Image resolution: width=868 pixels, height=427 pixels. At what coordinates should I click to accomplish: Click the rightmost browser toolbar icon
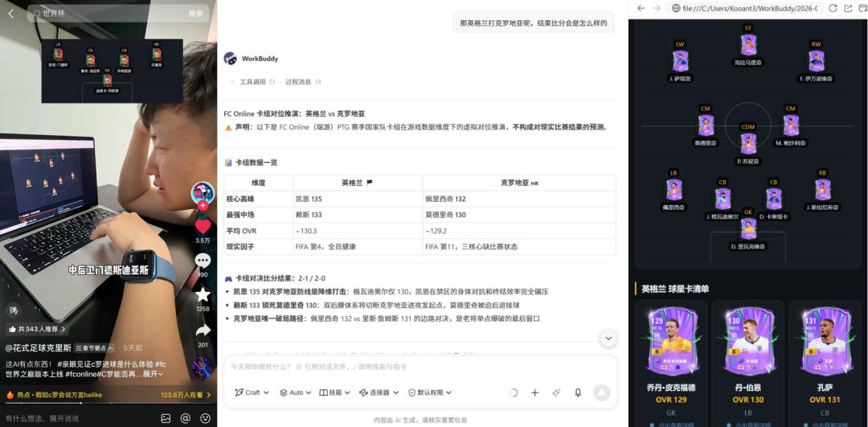click(862, 8)
